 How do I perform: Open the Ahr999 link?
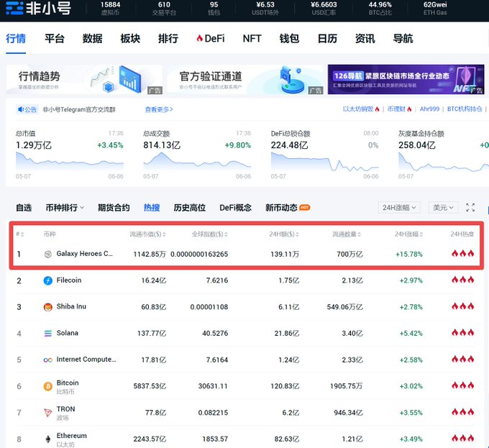coord(429,109)
